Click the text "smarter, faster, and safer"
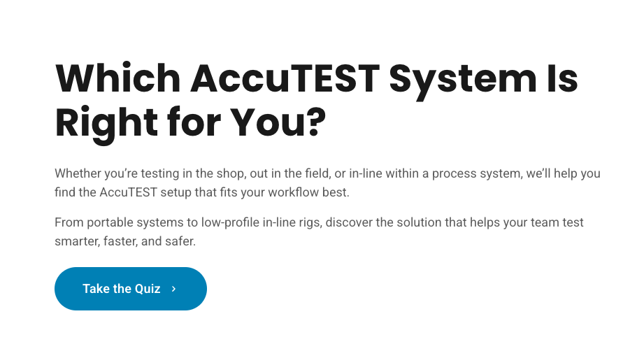 tap(126, 241)
